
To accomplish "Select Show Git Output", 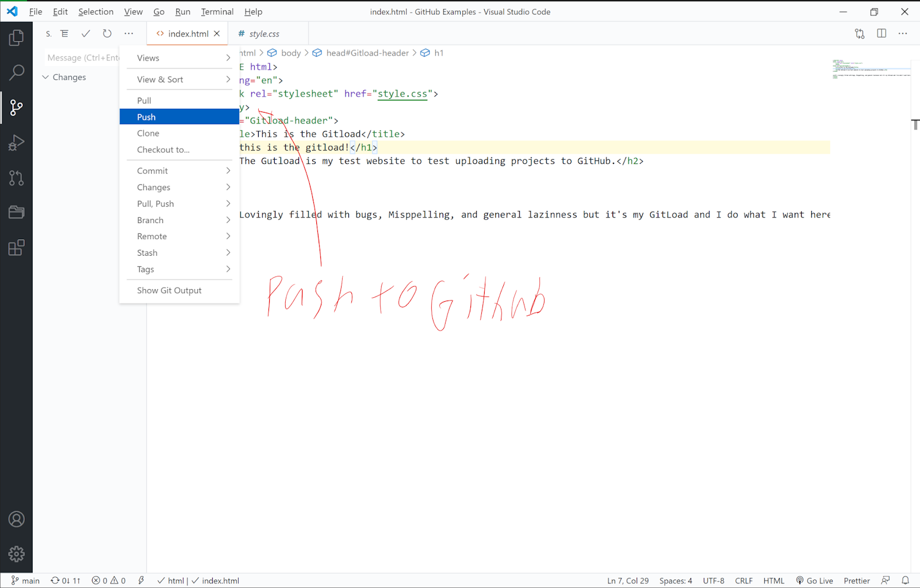I will coord(179,290).
